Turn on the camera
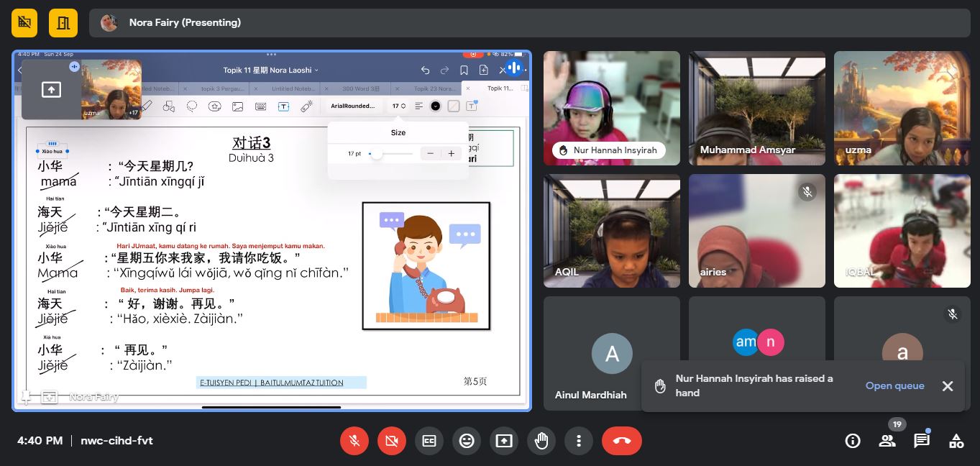Viewport: 980px width, 466px height. pyautogui.click(x=391, y=441)
